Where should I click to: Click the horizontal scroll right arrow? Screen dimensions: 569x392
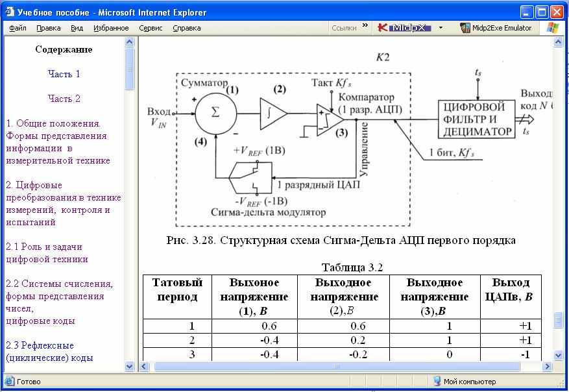[x=547, y=366]
